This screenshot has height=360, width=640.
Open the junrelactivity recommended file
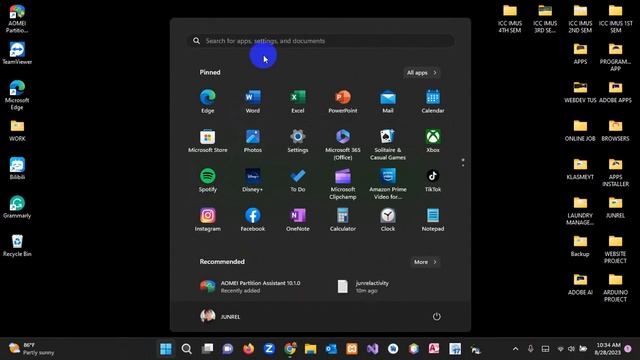coord(363,287)
